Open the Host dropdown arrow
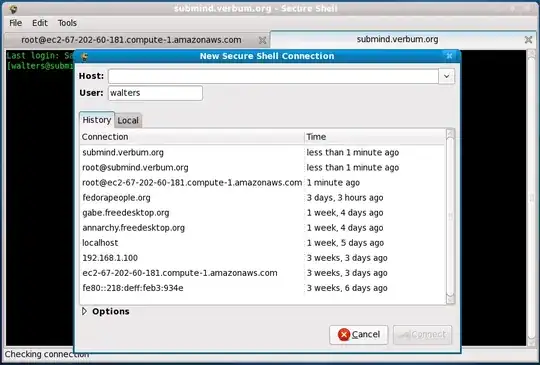Screen dimensions: 540x365 446,76
